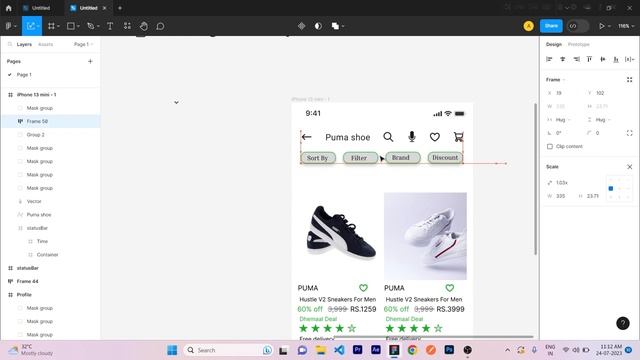Click the Boolean union icon

[x=335, y=26]
